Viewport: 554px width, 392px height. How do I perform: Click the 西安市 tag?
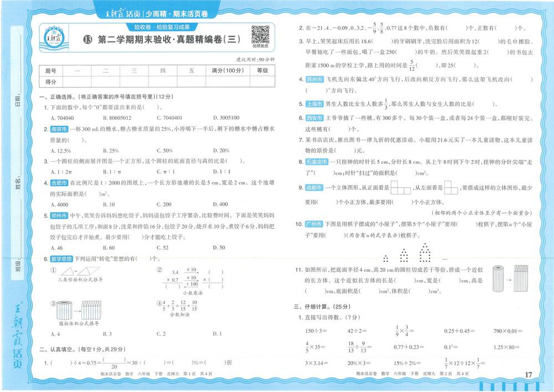click(315, 118)
